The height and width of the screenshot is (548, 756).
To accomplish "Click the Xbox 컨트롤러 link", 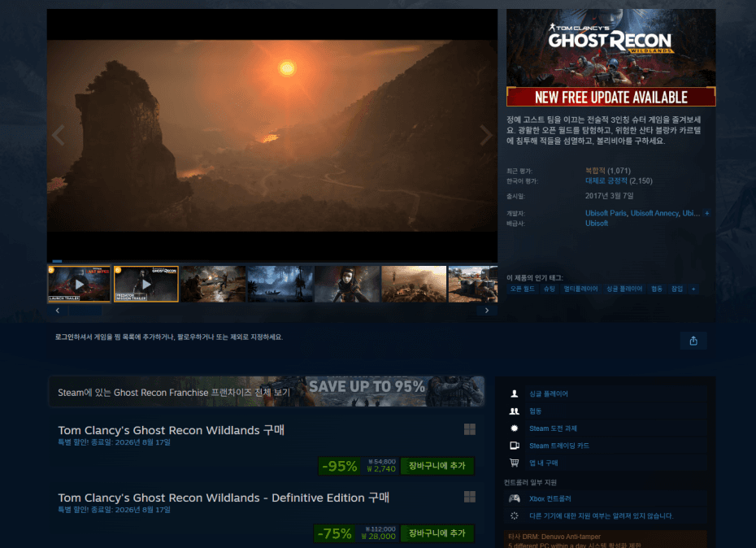I will (550, 498).
